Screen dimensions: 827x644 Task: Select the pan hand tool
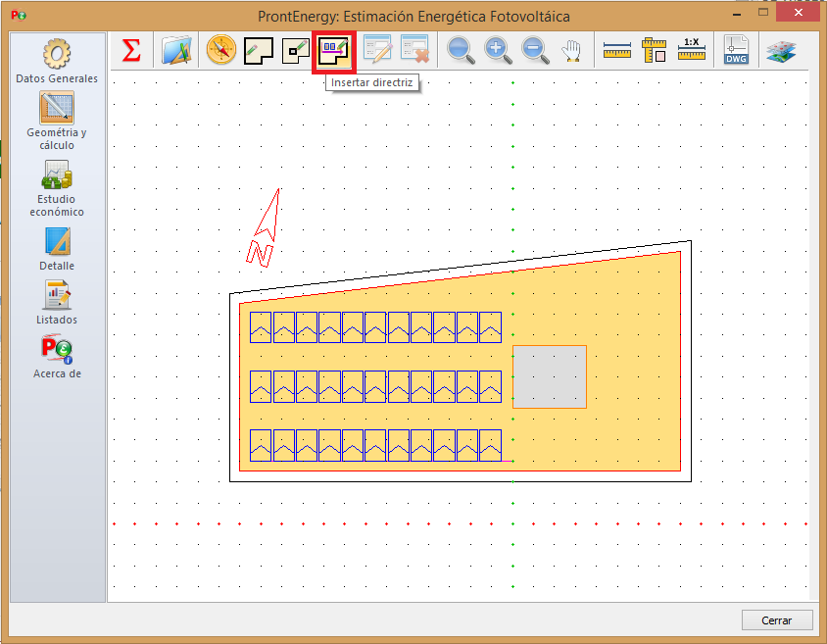pyautogui.click(x=571, y=51)
